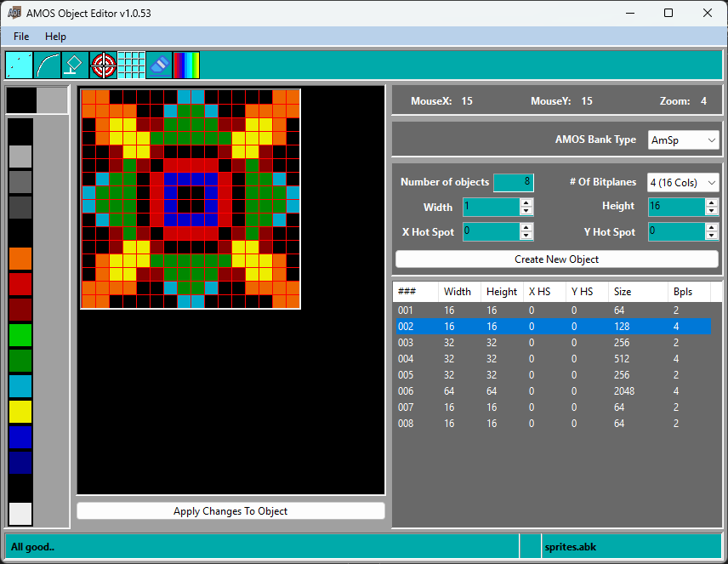The height and width of the screenshot is (564, 728).
Task: Open the rainbow palette editor
Action: [x=186, y=65]
